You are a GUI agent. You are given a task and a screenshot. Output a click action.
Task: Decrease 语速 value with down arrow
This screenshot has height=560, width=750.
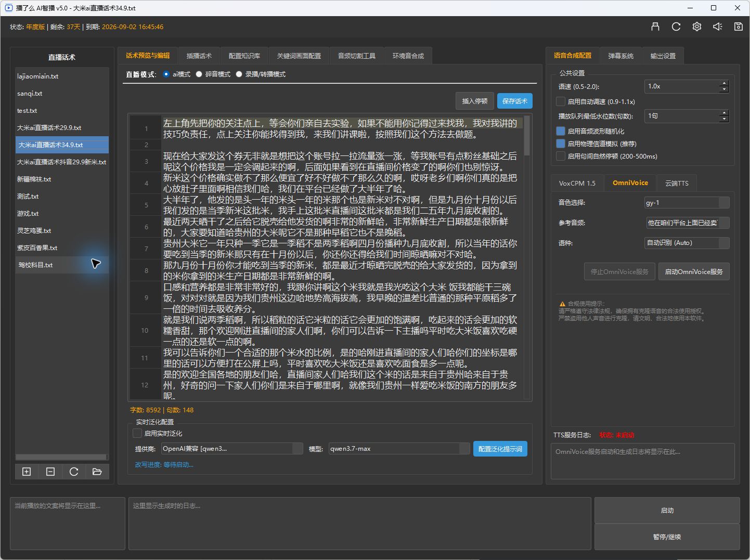coord(724,89)
